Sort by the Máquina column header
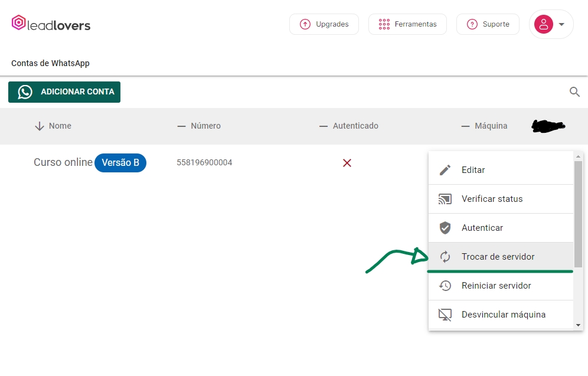Screen dimensions: 588x376 coord(490,126)
